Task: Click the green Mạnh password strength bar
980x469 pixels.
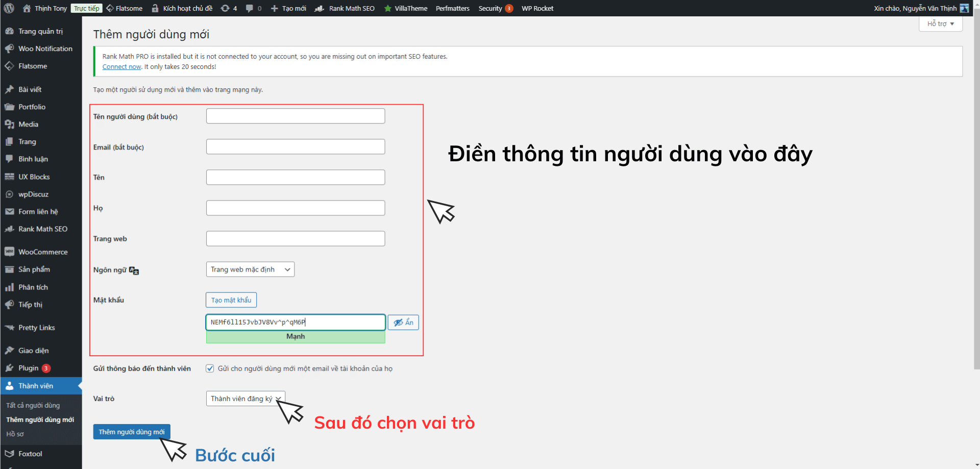Action: click(x=295, y=337)
